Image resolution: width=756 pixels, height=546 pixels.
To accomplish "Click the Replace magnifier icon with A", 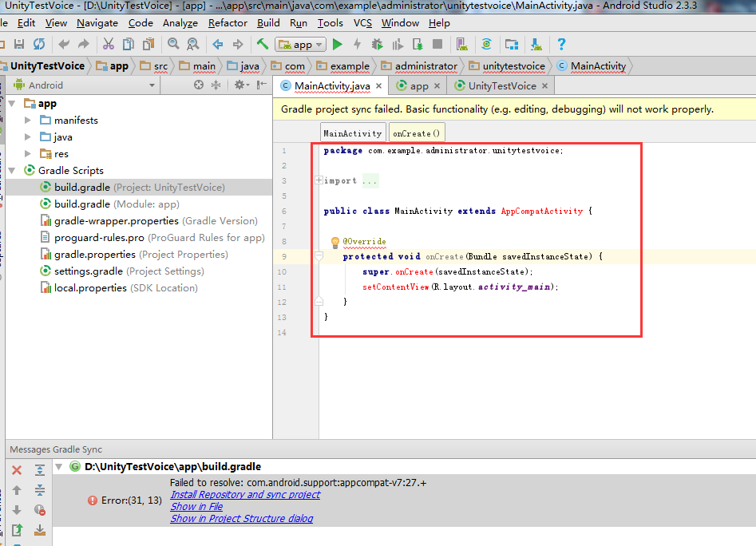I will point(193,45).
